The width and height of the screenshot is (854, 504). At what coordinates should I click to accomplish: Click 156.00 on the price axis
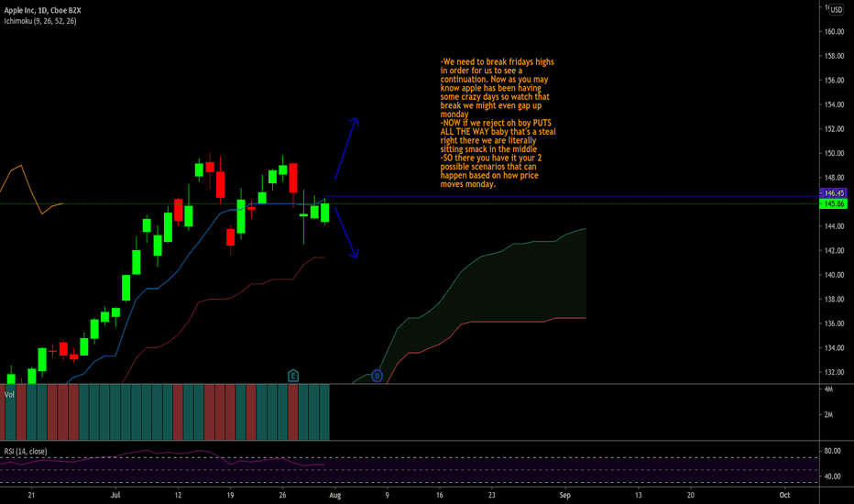pyautogui.click(x=834, y=80)
